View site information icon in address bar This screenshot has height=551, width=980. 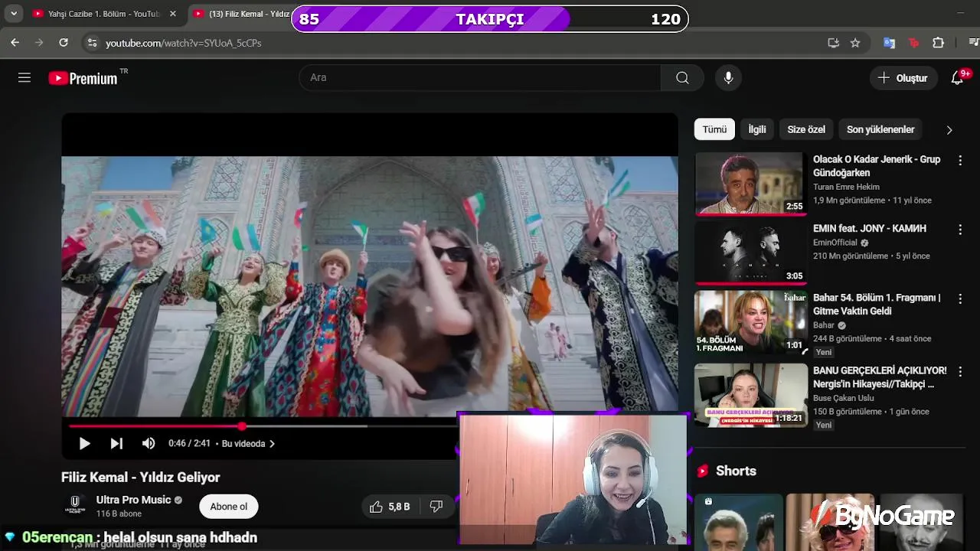tap(92, 43)
